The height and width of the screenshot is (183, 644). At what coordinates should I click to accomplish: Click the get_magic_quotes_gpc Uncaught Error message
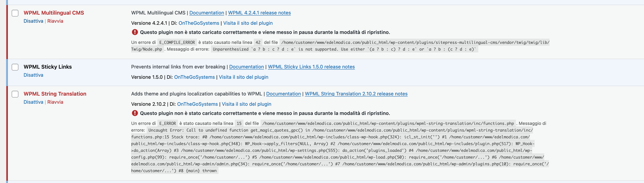click(340, 150)
